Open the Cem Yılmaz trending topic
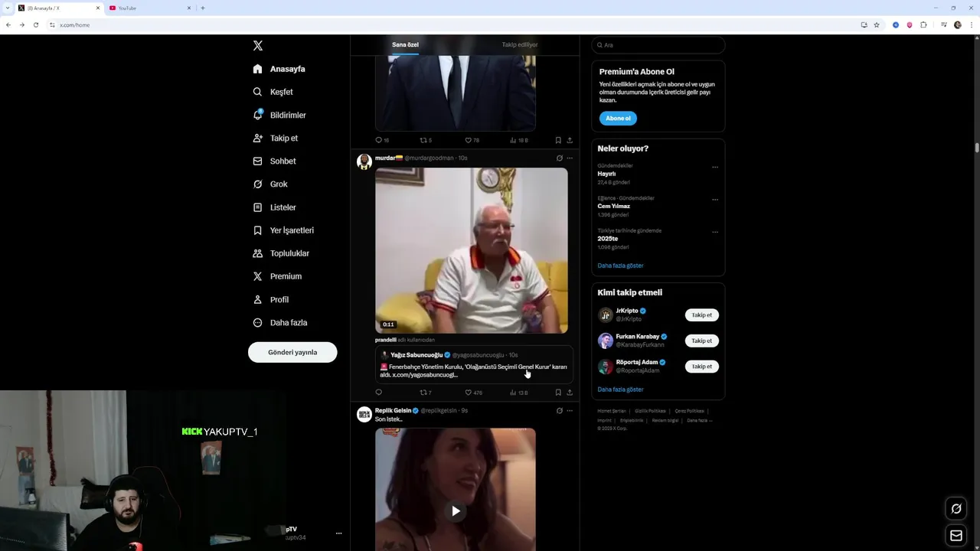980x551 pixels. click(614, 206)
